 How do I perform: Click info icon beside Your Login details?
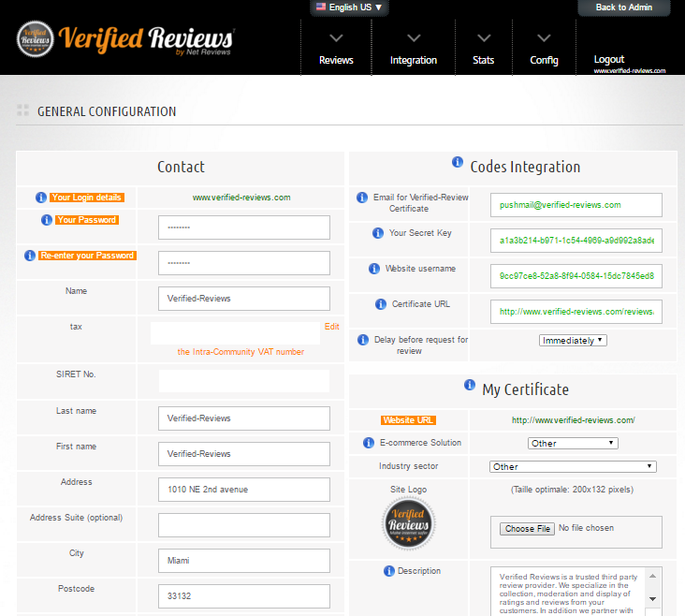coord(41,198)
